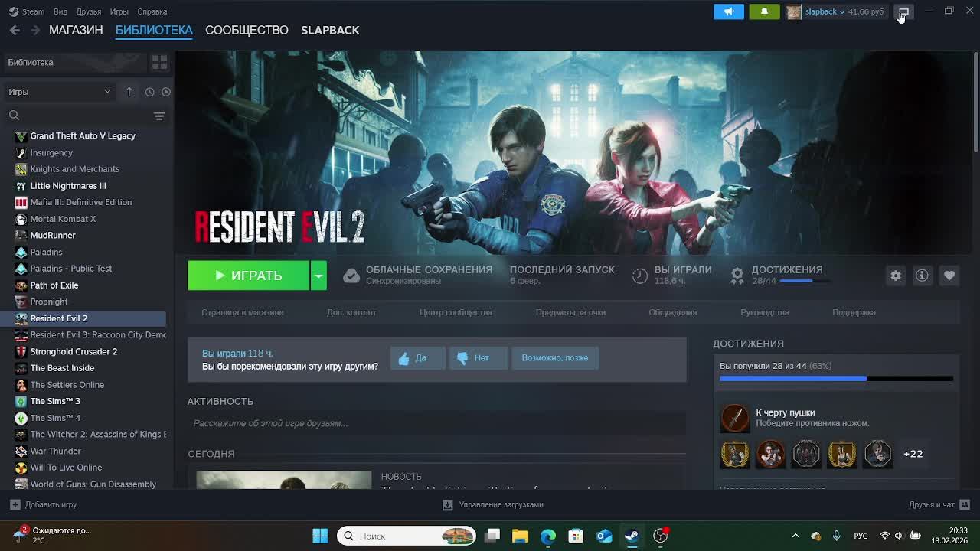980x551 pixels.
Task: Open Steam in the Windows taskbar
Action: (632, 536)
